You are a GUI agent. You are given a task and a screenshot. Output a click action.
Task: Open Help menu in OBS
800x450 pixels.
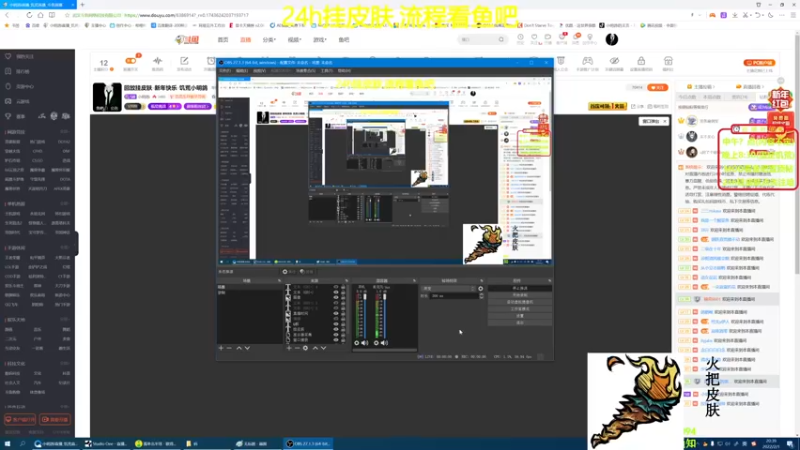pos(344,71)
